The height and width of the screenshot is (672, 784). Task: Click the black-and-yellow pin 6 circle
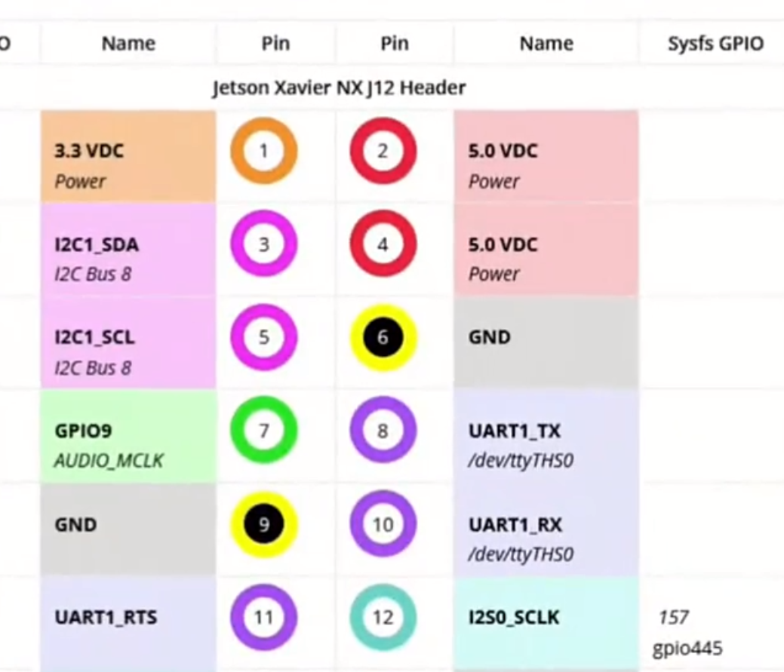click(383, 337)
